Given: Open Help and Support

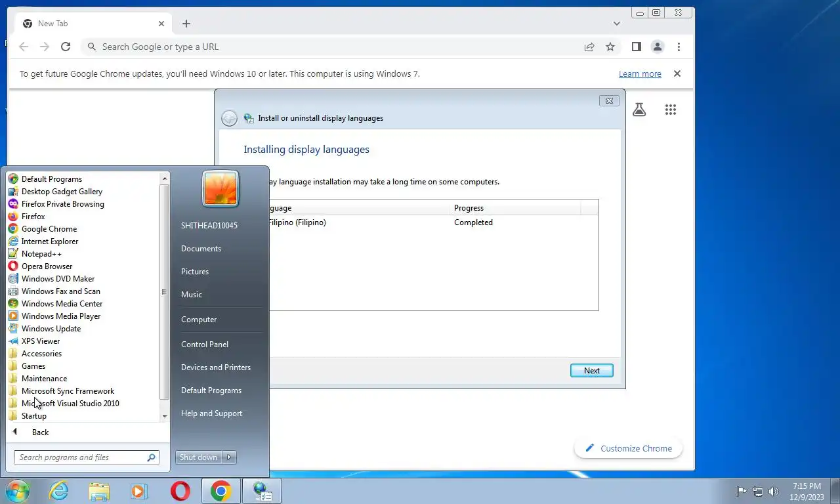Looking at the screenshot, I should click(211, 413).
